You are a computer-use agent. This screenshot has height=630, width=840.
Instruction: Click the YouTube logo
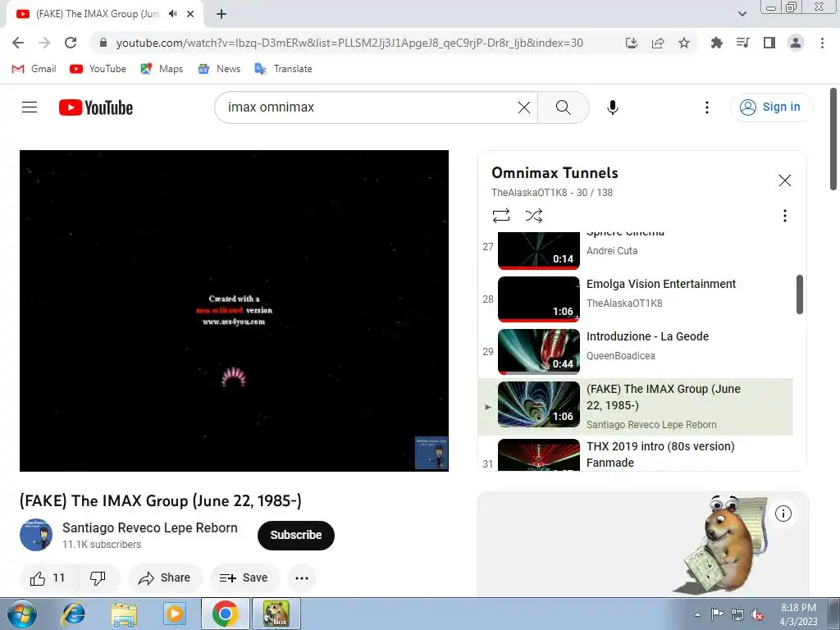coord(96,107)
